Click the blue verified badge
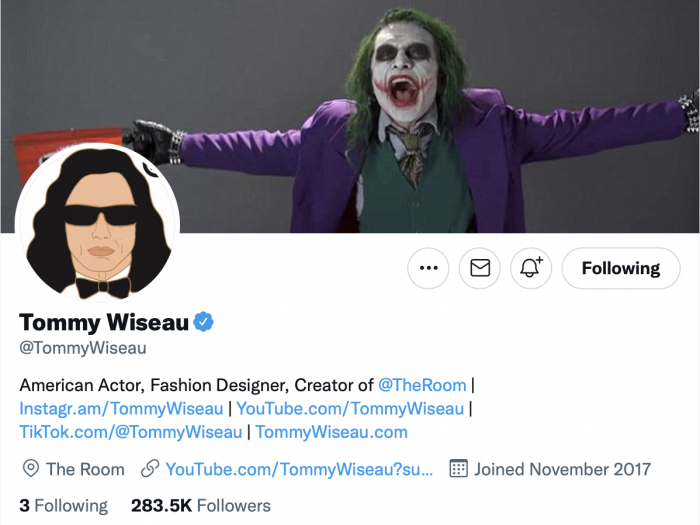 (x=204, y=322)
